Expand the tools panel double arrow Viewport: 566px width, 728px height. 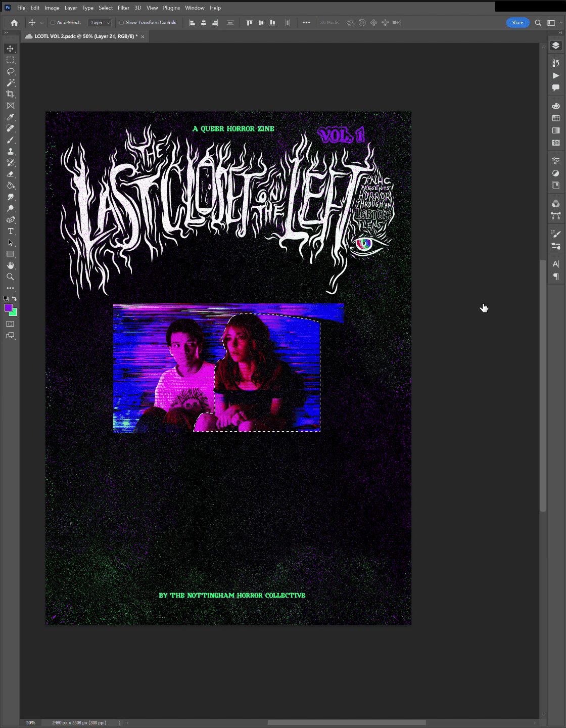click(6, 32)
